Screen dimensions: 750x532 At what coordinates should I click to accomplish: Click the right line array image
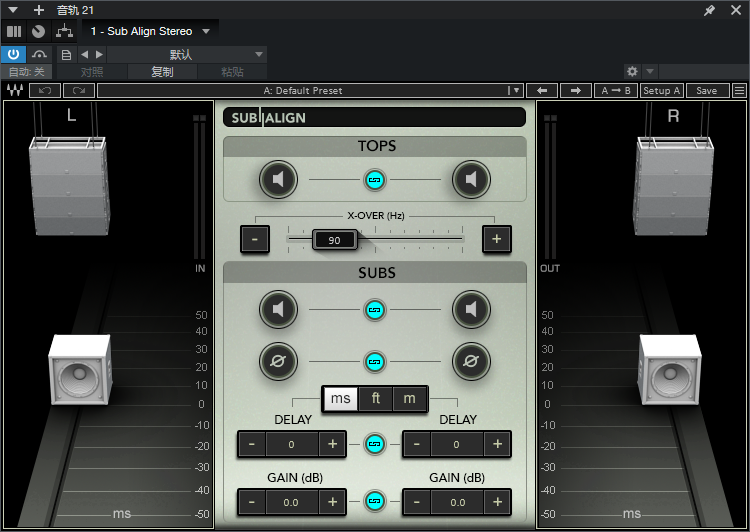(672, 186)
